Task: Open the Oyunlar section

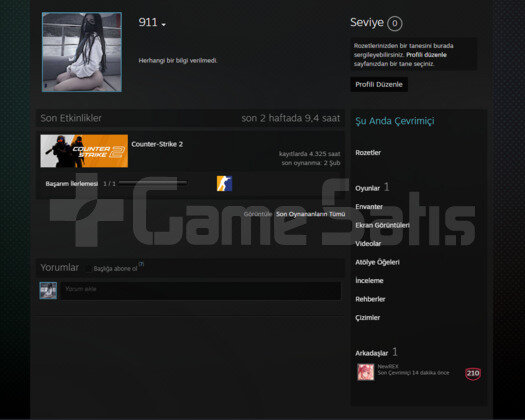Action: click(x=367, y=188)
